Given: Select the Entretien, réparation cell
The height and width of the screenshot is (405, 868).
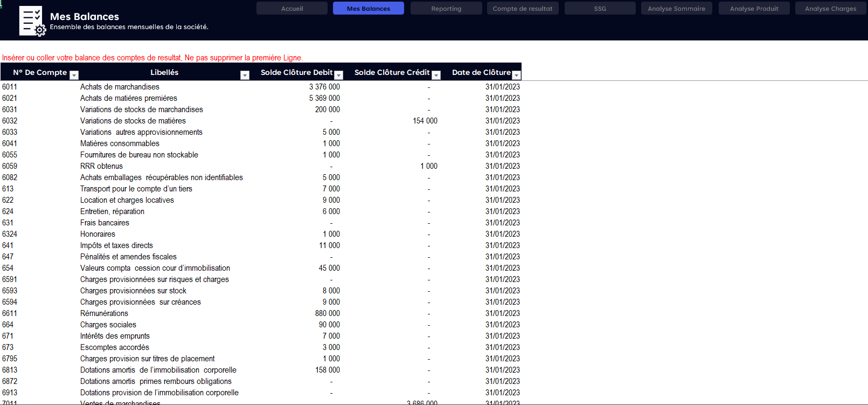Looking at the screenshot, I should point(112,211).
